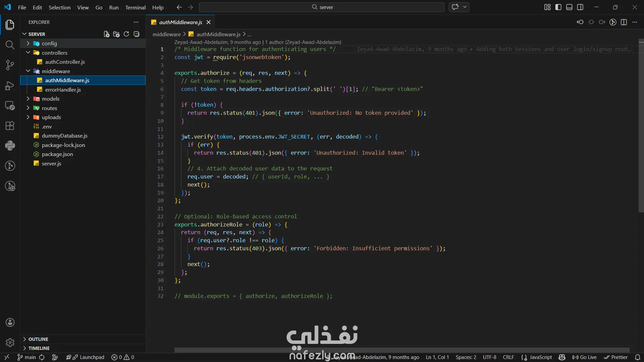
Task: Expand the uploads folder
Action: pos(83,117)
